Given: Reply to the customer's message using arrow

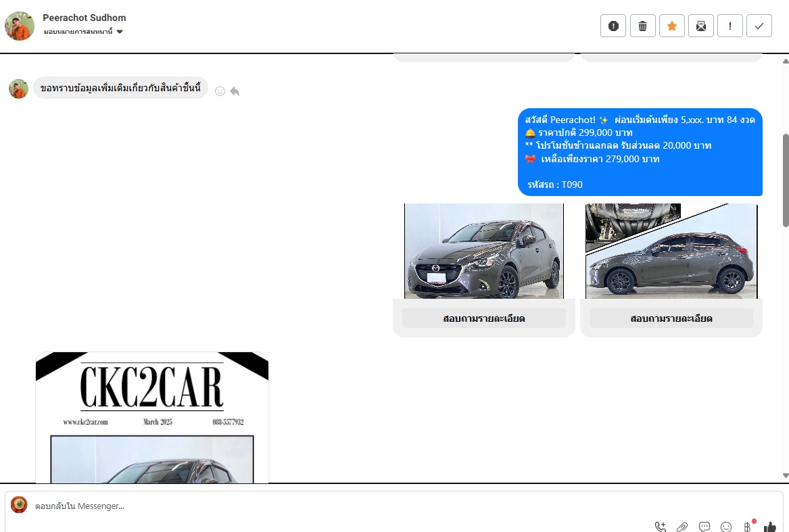Looking at the screenshot, I should click(235, 91).
